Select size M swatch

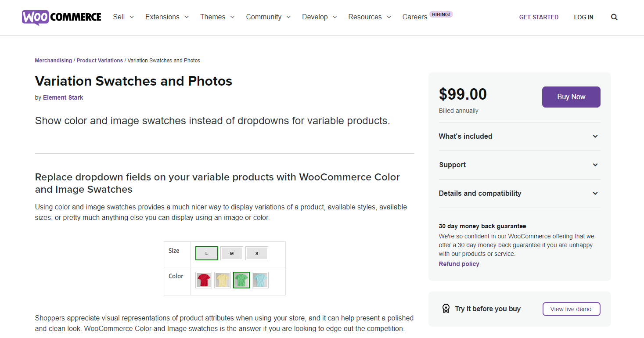point(232,253)
